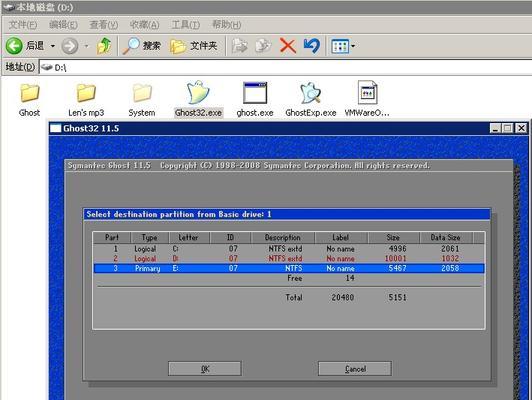The height and width of the screenshot is (400, 532).
Task: Click the Description column header
Action: coord(283,237)
